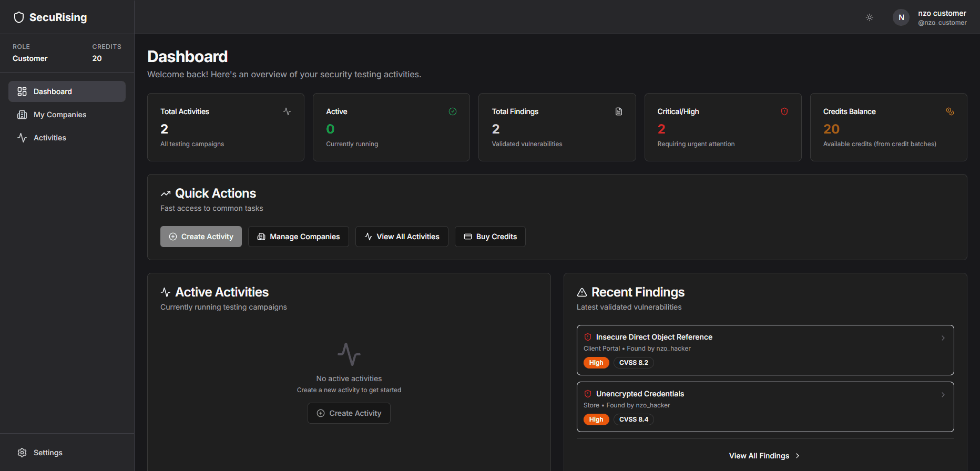Click the @nzo_customer handle

coord(942,23)
